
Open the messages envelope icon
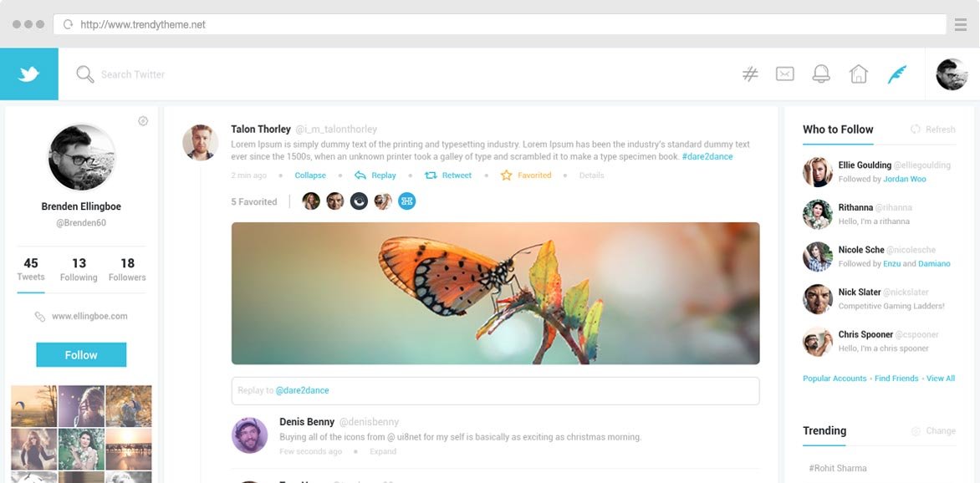785,74
